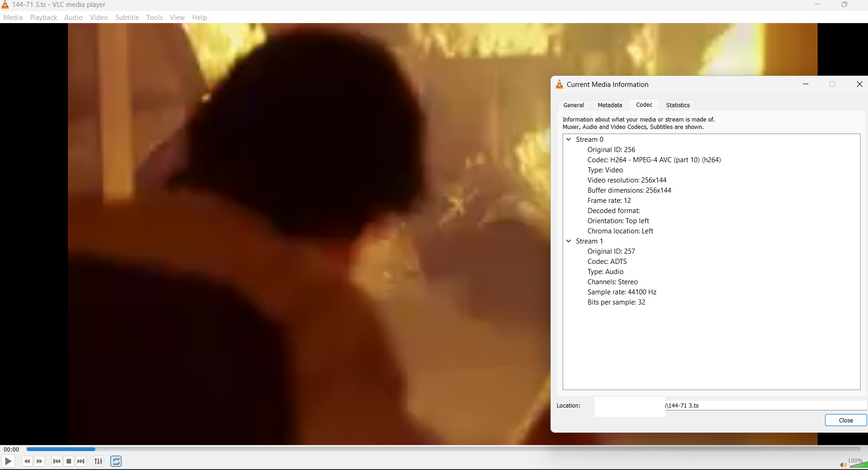868x470 pixels.
Task: Collapse the Stream 1 tree node
Action: pos(569,241)
